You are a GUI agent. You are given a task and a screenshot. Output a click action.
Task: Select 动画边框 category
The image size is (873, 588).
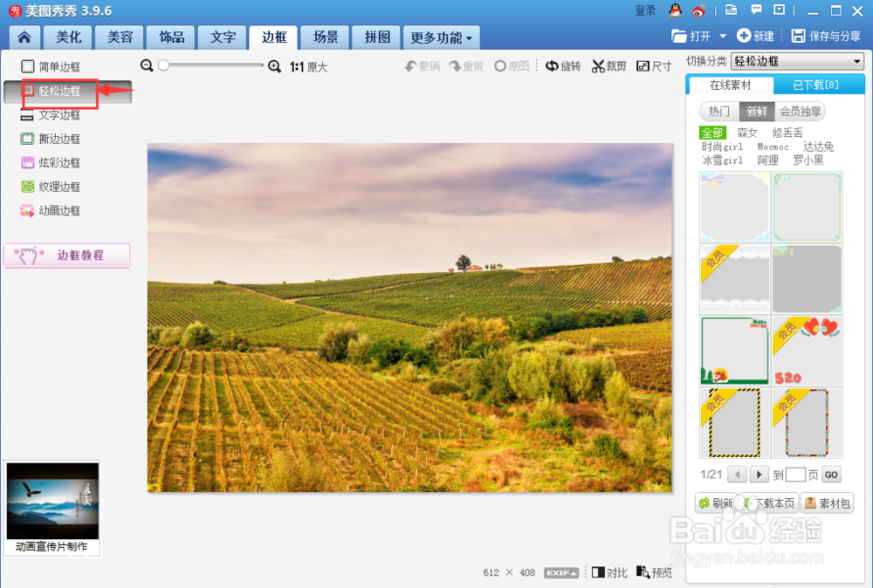[x=51, y=210]
